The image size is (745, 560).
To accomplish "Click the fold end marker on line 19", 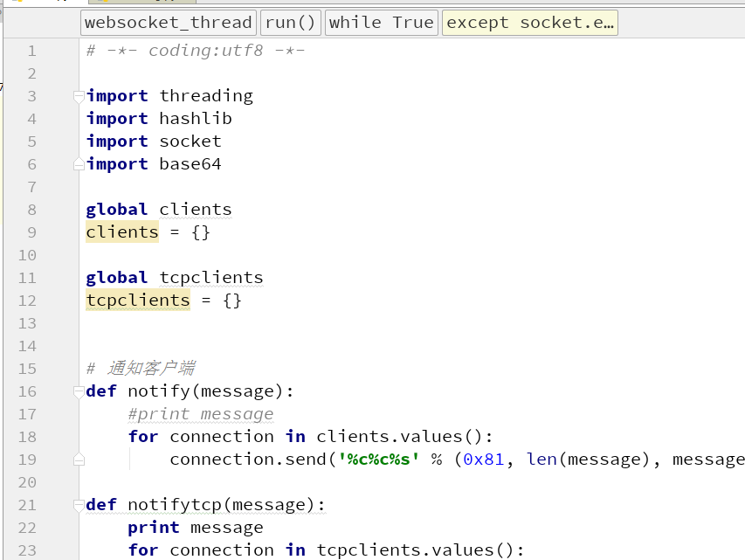I will 79,460.
